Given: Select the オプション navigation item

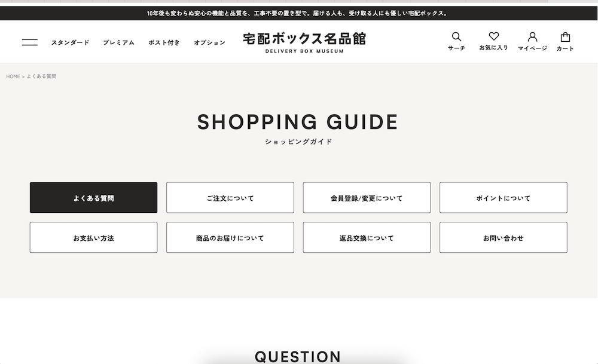Looking at the screenshot, I should (x=210, y=42).
